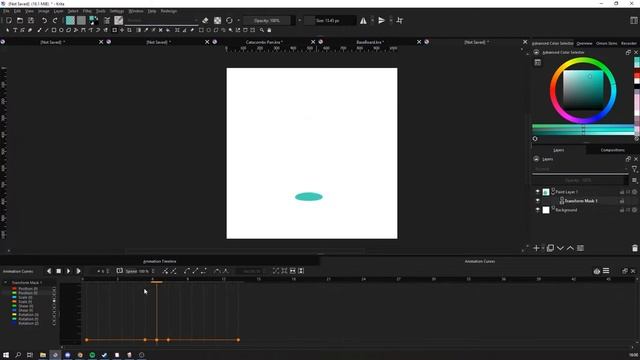Viewport: 640px width, 360px height.
Task: Select the Rectangle tool
Action: [x=54, y=30]
